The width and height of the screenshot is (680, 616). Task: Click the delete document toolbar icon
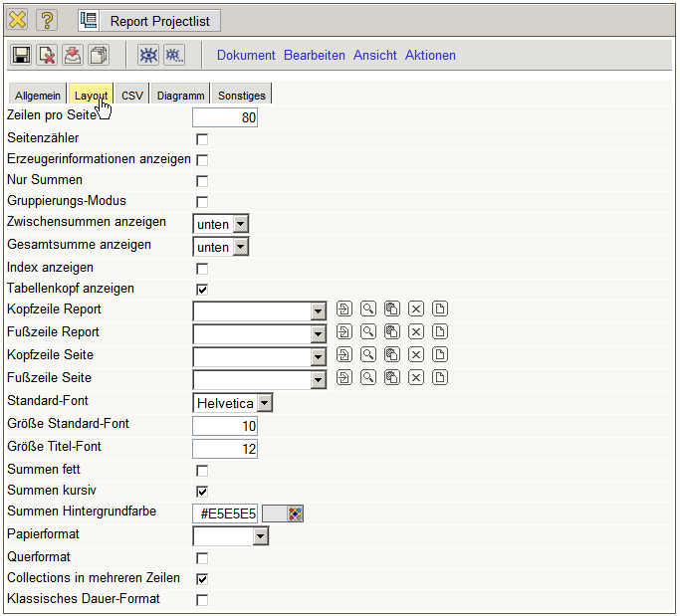[47, 56]
